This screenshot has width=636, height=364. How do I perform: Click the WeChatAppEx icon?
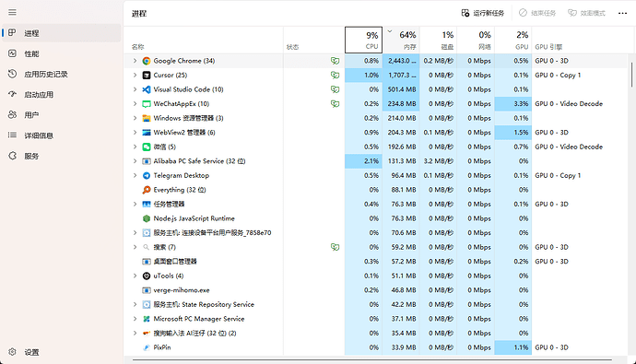tap(147, 104)
